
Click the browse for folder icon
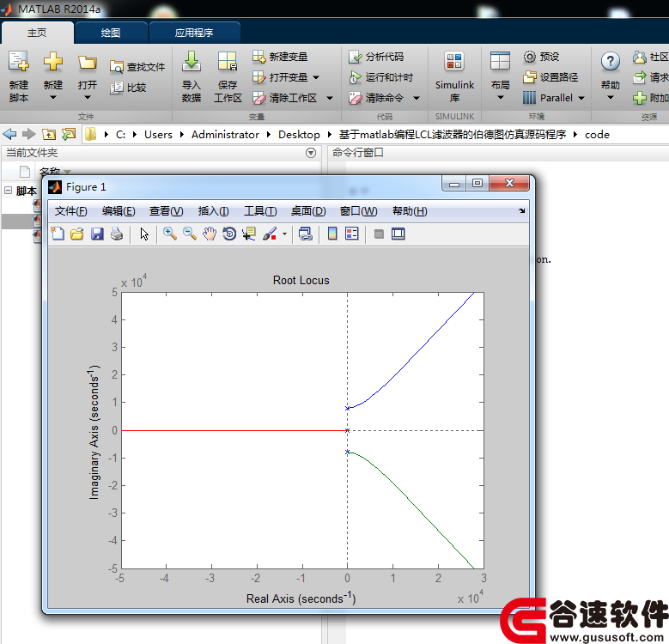pyautogui.click(x=69, y=135)
